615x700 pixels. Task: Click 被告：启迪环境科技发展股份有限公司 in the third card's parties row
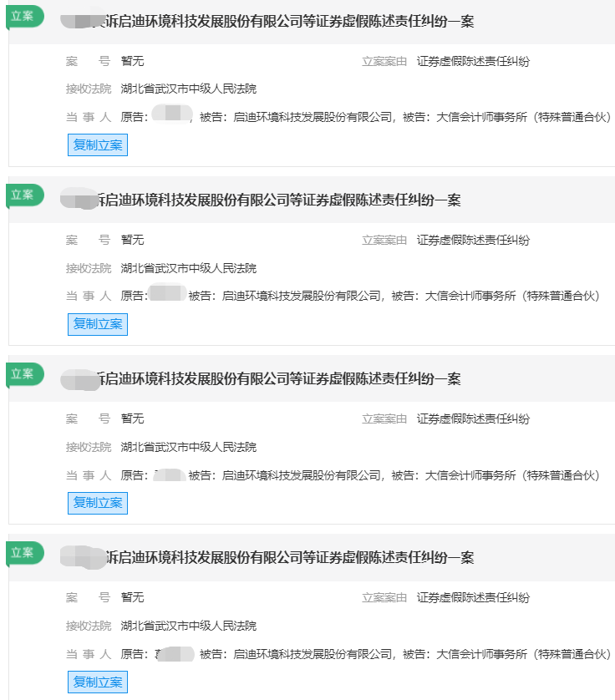(284, 475)
